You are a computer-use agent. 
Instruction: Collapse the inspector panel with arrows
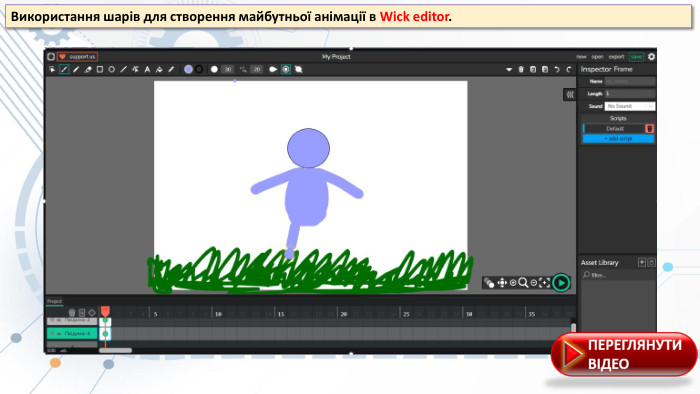570,95
